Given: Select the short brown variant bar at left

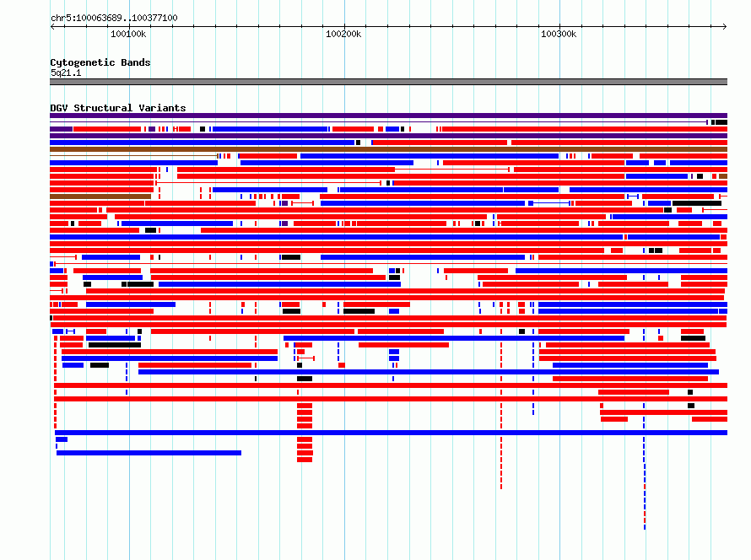Looking at the screenshot, I should 100,197.
